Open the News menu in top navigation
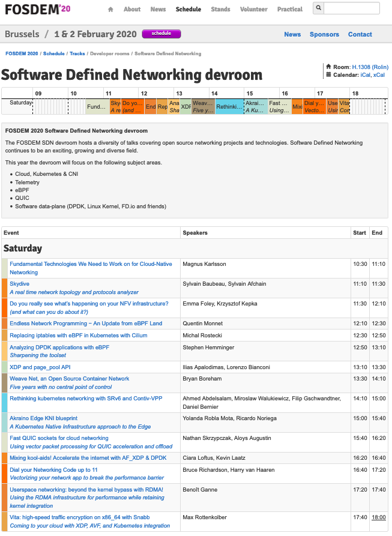The image size is (392, 536). (158, 9)
